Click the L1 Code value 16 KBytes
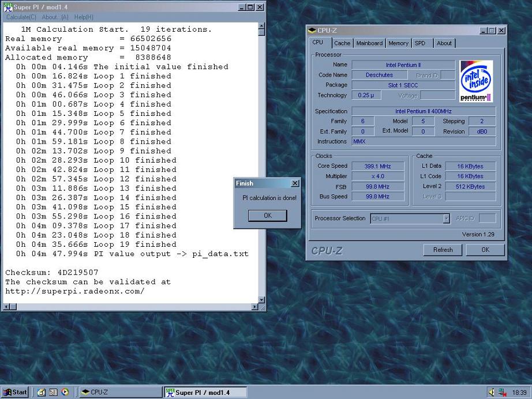 (470, 176)
